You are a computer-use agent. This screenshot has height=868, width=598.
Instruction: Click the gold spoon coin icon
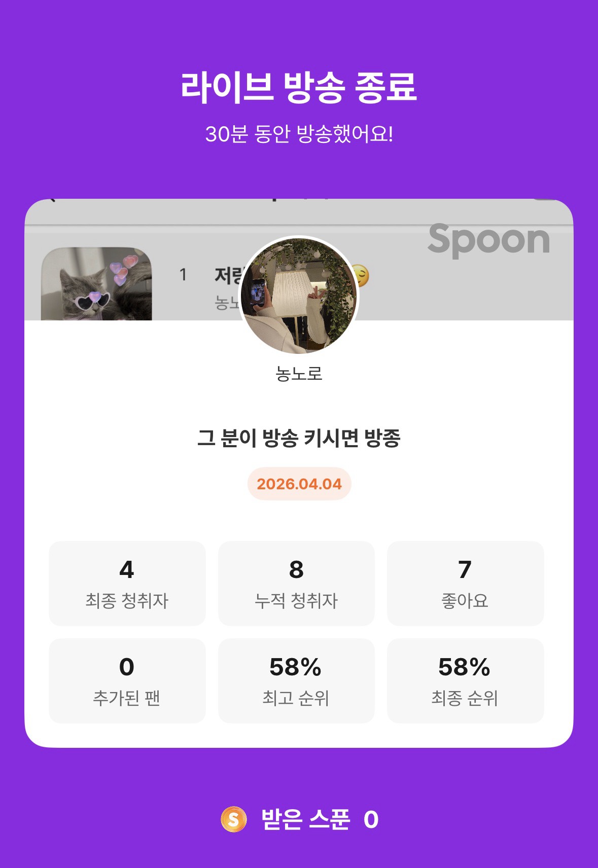tap(233, 819)
